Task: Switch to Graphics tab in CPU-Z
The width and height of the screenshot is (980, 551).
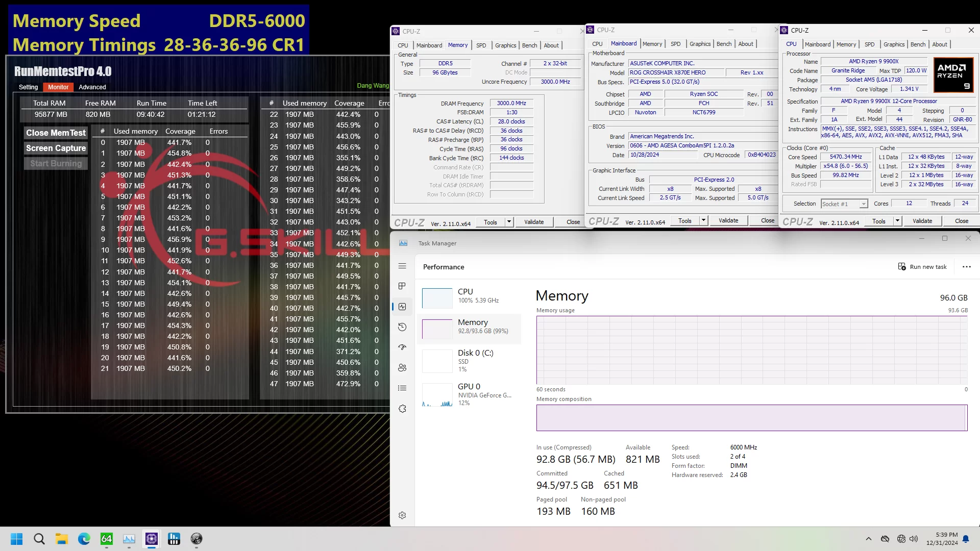Action: pyautogui.click(x=505, y=45)
